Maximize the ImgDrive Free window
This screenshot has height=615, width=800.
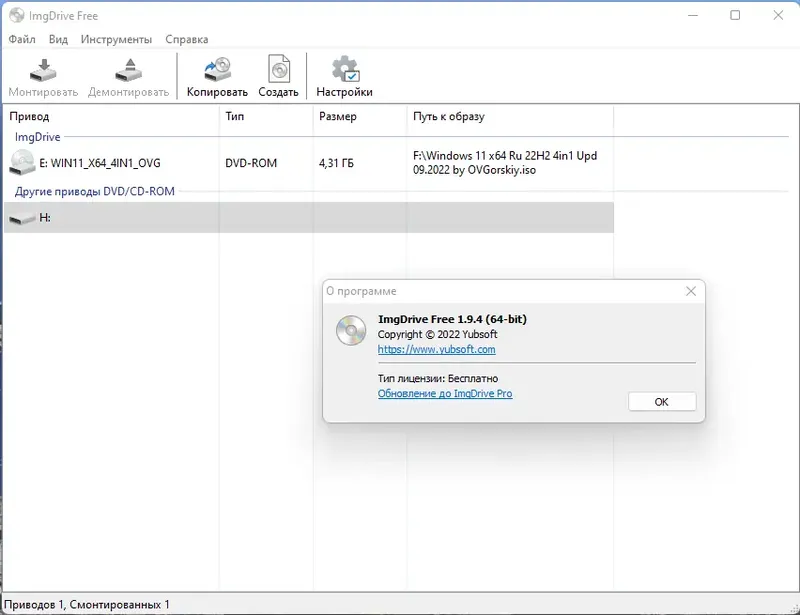tap(735, 15)
